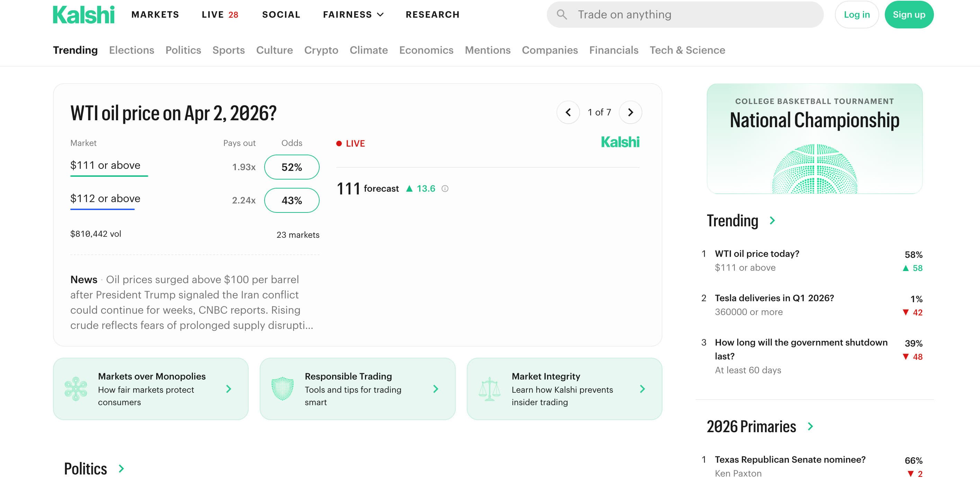Click the Market Integrity scales icon

489,389
